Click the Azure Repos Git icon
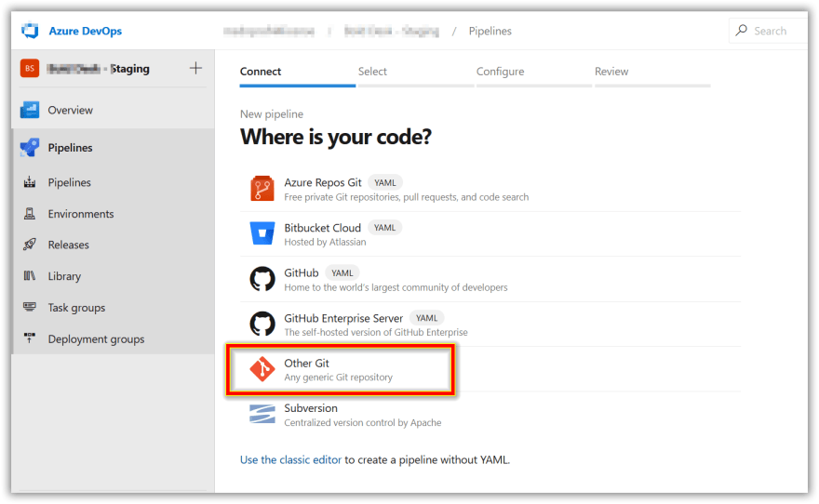This screenshot has height=504, width=819. point(262,189)
